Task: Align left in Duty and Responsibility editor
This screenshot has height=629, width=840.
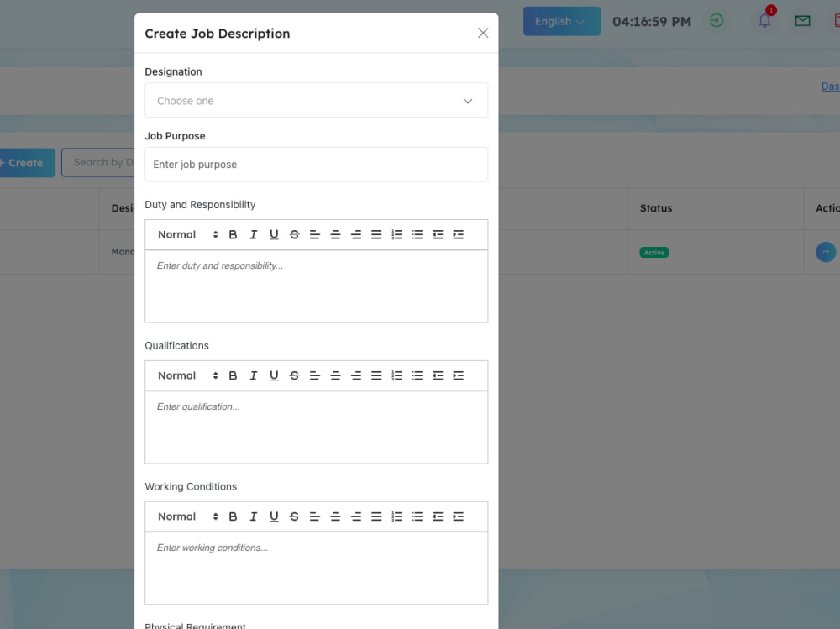Action: [x=315, y=234]
